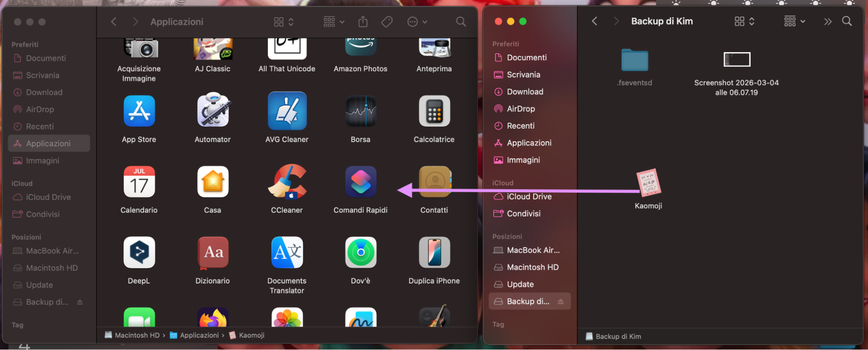Select the Calcolatrice app icon
This screenshot has width=868, height=350.
[x=434, y=111]
